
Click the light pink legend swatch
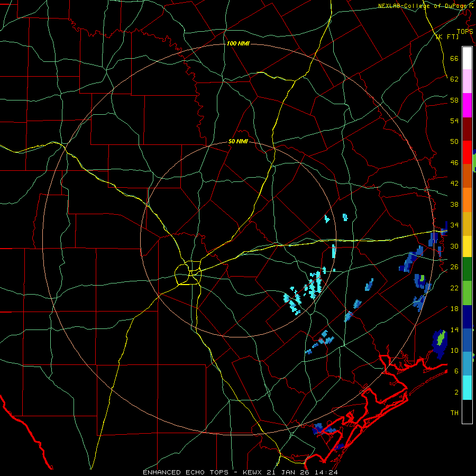pyautogui.click(x=467, y=81)
